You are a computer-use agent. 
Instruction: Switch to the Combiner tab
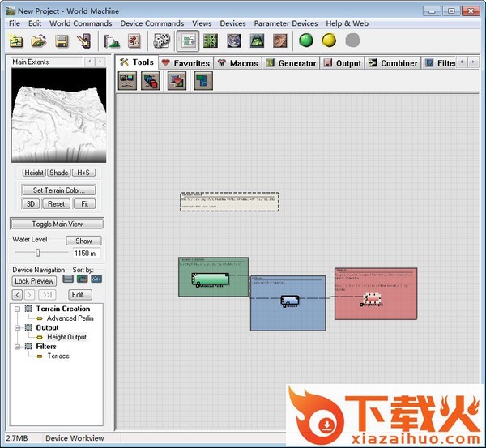(393, 63)
